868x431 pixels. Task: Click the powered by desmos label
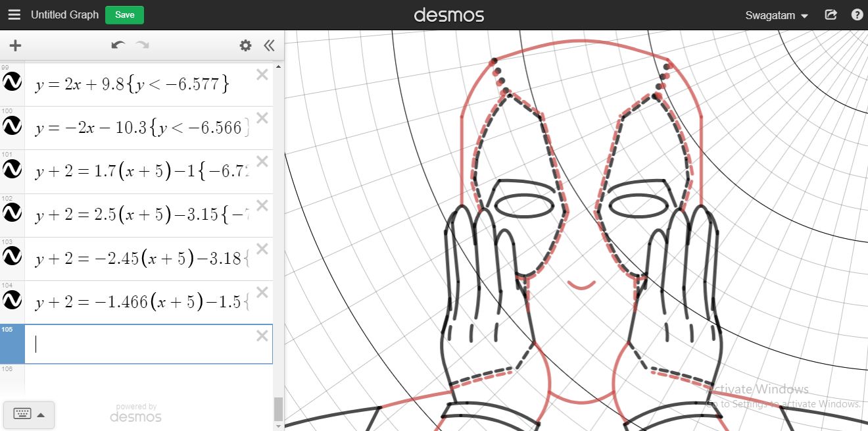coord(135,411)
